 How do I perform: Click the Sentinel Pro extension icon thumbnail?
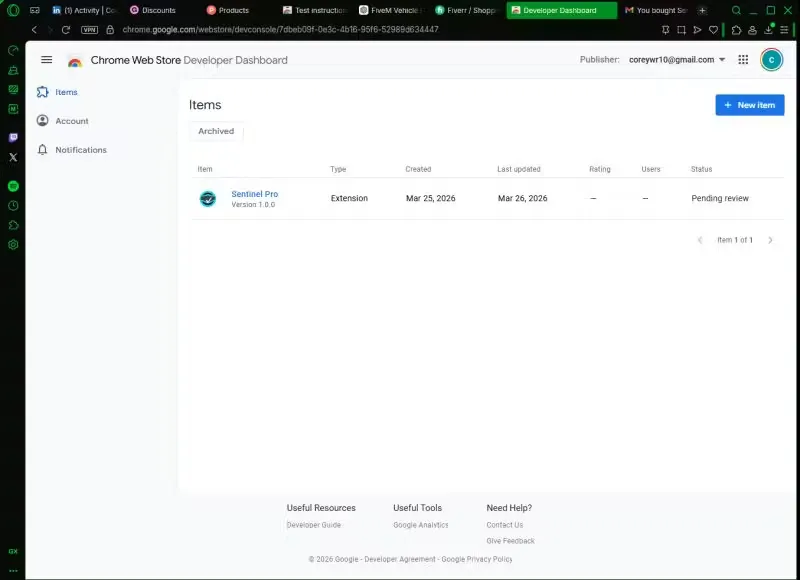click(x=208, y=198)
